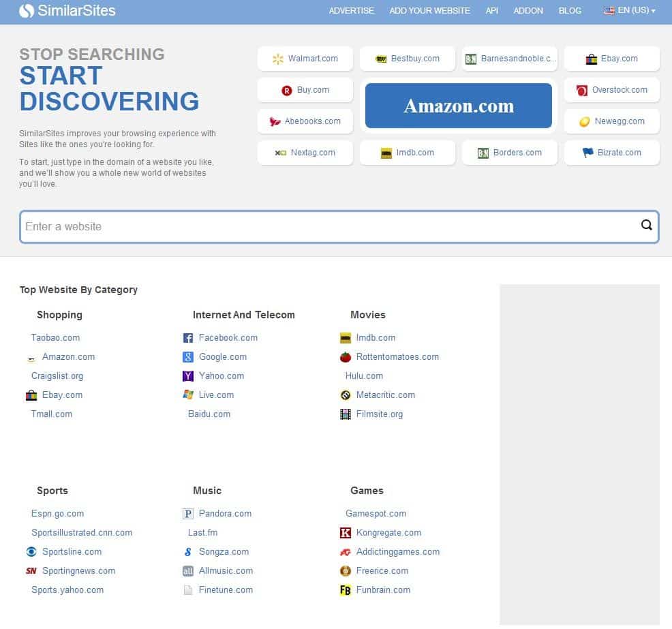Click the Borders.com favicon
Viewport: 672px width, 629px height.
point(483,153)
